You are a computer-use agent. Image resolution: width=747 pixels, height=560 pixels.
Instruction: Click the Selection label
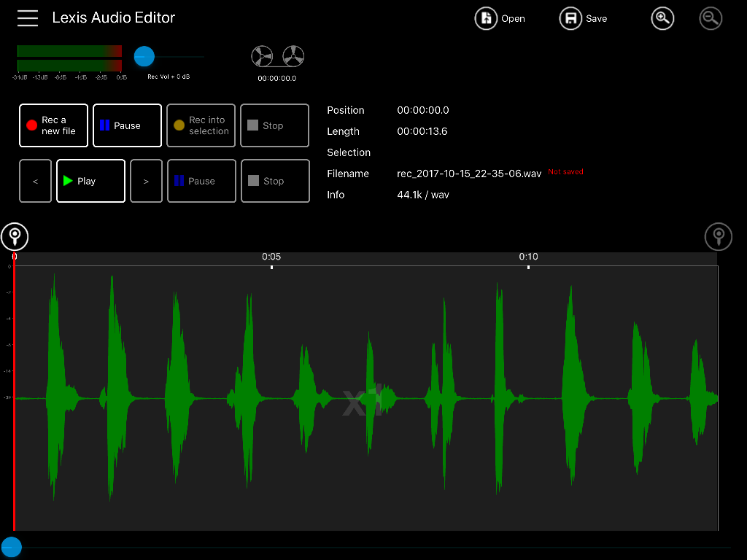349,152
